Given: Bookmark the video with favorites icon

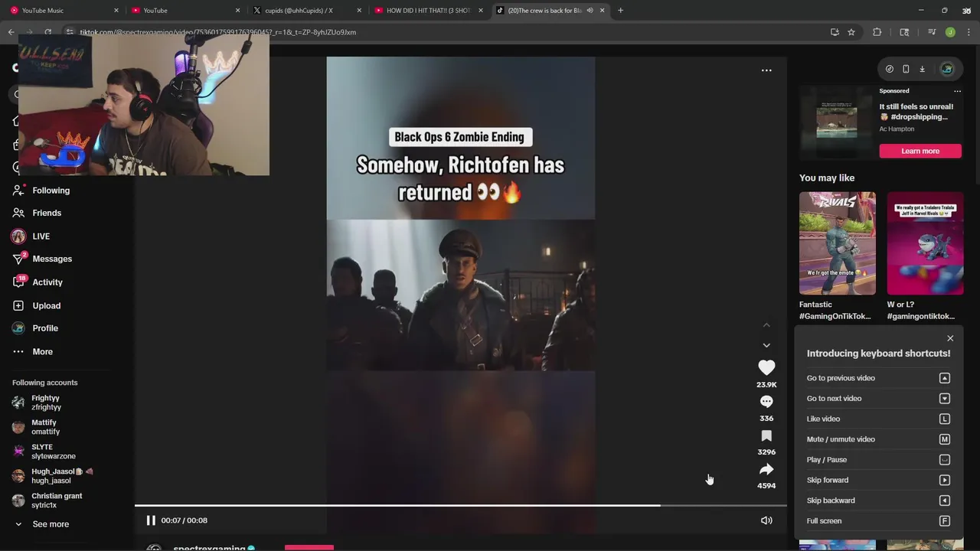Looking at the screenshot, I should (x=766, y=435).
